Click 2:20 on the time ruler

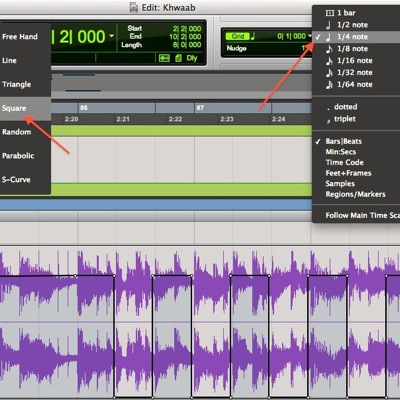pyautogui.click(x=71, y=119)
